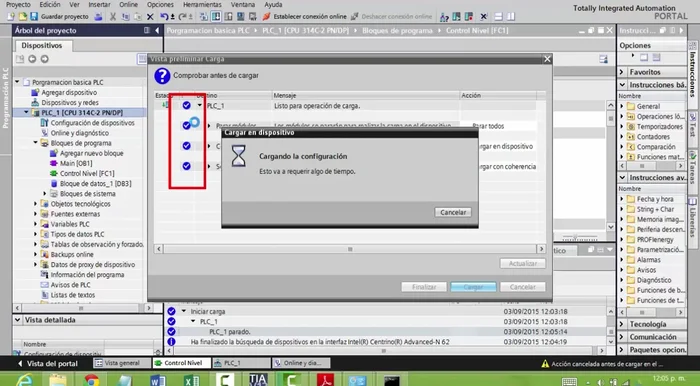700x386 pixels.
Task: Click the Cargar button
Action: tap(473, 287)
